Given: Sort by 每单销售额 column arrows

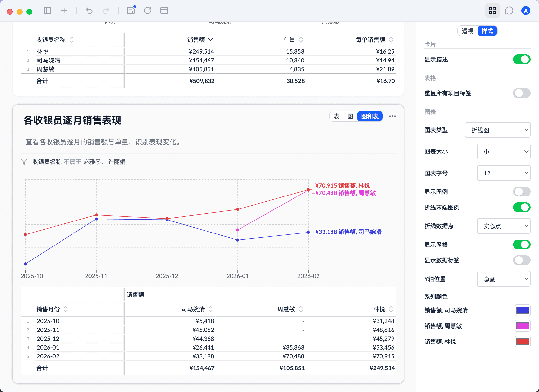Looking at the screenshot, I should 391,40.
